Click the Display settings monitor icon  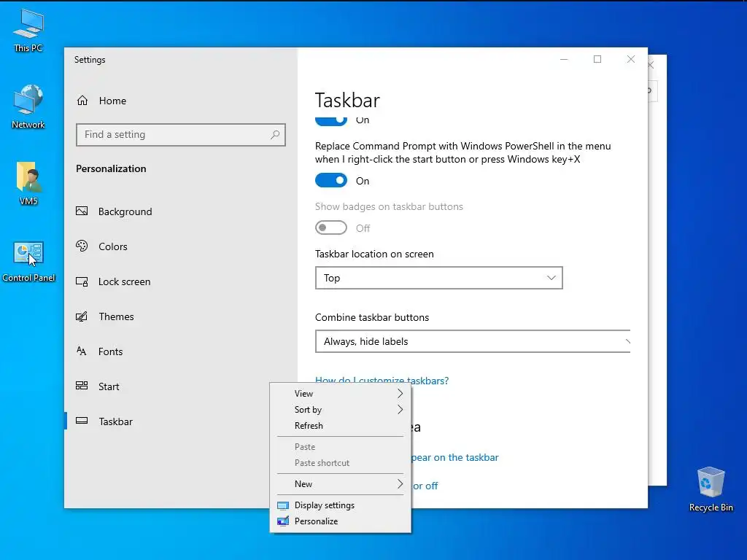(x=283, y=506)
